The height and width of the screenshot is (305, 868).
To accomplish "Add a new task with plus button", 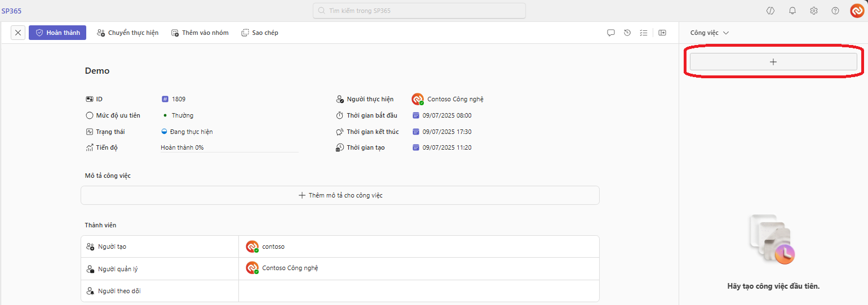I will (x=773, y=62).
